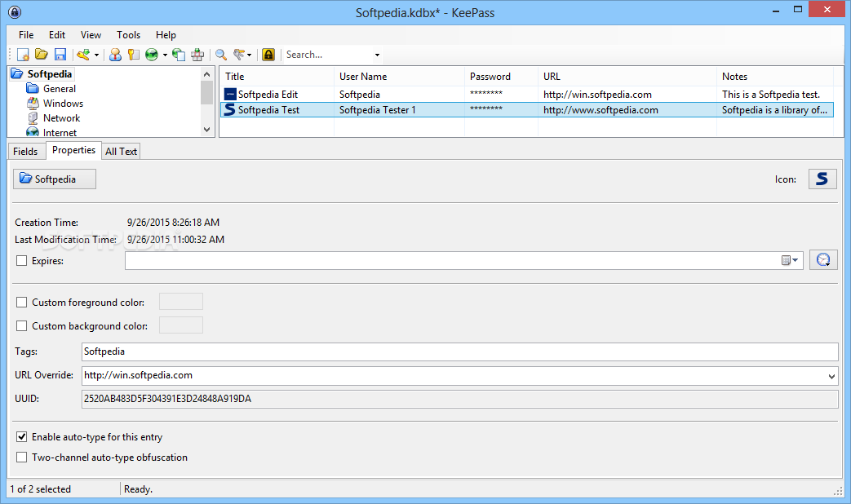Viewport: 851px width, 504px height.
Task: Select the General group in the tree
Action: click(60, 88)
